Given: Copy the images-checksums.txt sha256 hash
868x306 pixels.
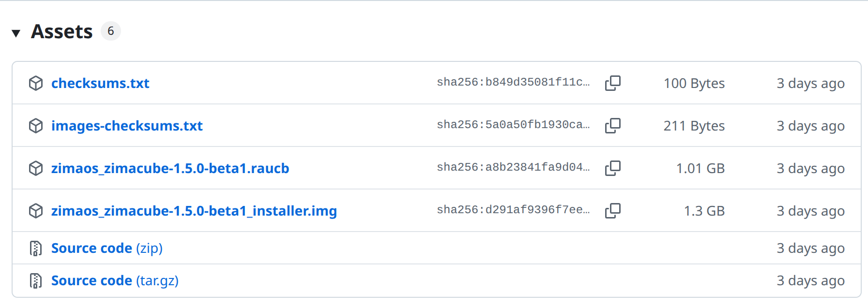Looking at the screenshot, I should (613, 126).
